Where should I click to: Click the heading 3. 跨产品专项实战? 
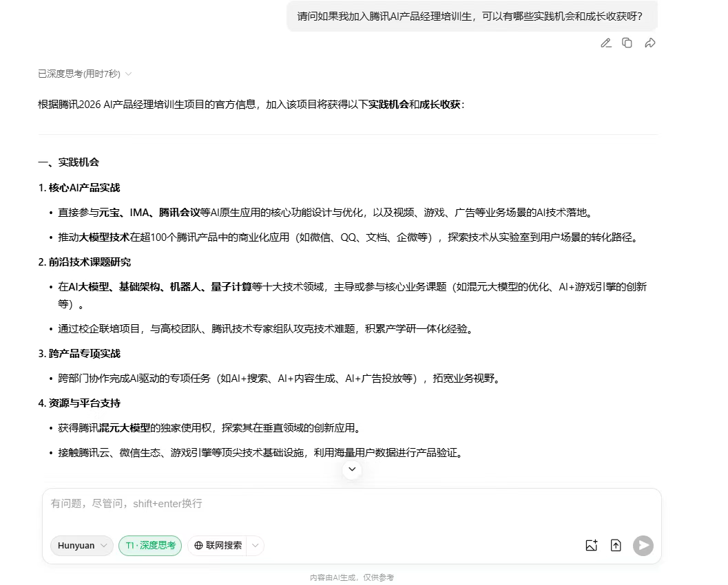(79, 354)
